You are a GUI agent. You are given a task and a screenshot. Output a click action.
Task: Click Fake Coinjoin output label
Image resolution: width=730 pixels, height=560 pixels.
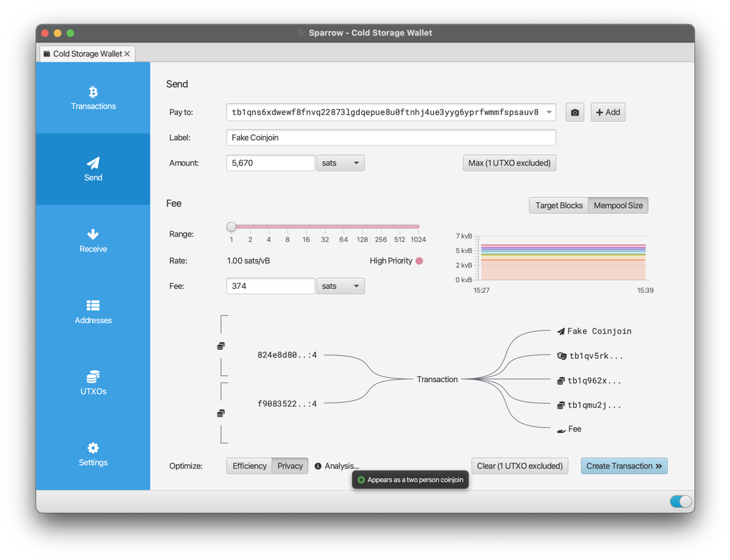[599, 331]
